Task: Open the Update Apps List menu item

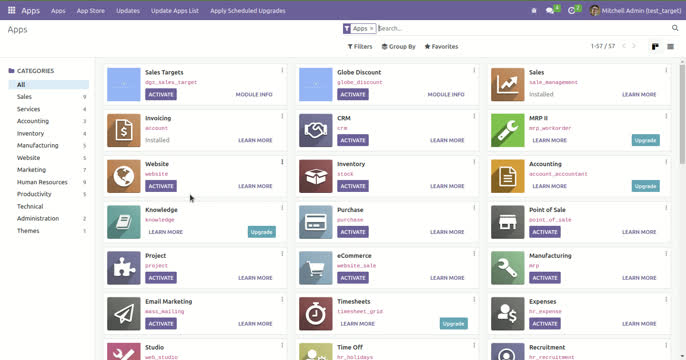Action: (175, 10)
